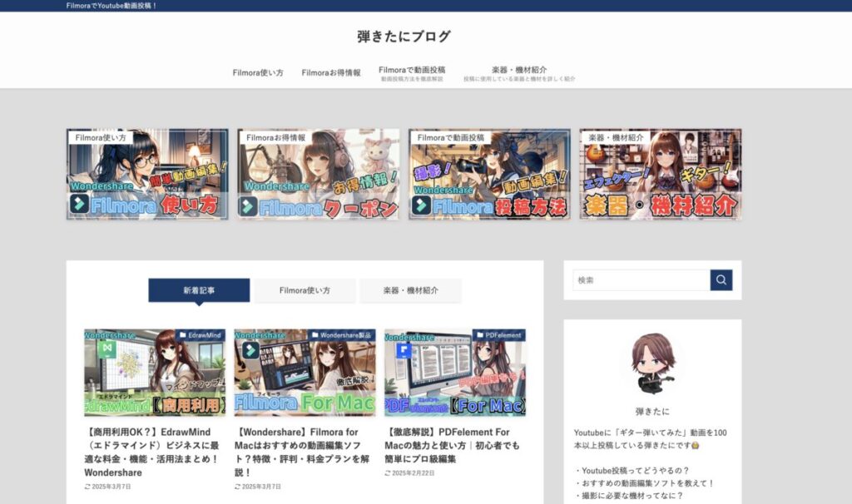852x504 pixels.
Task: Open Filmora使い方 in the top navigation
Action: [258, 73]
